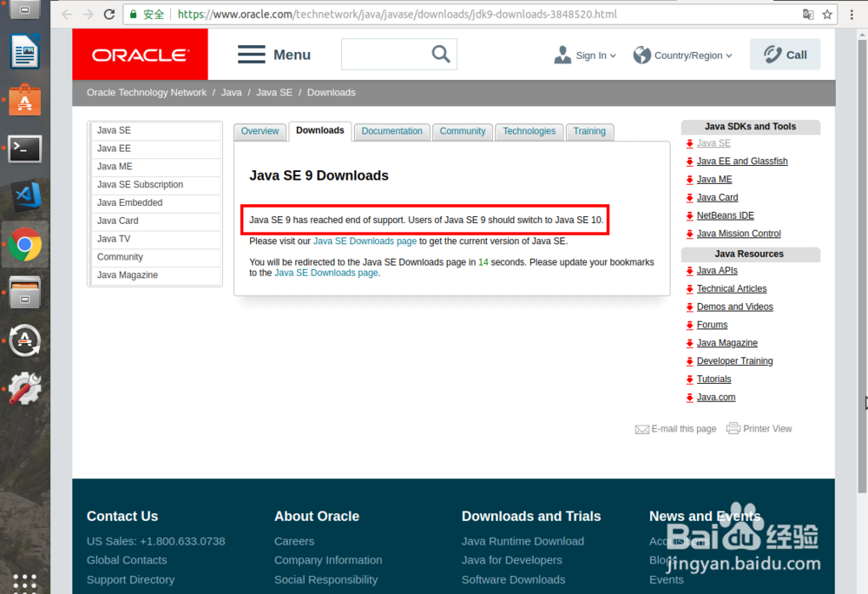Click Careers footer link
The height and width of the screenshot is (594, 868).
[x=294, y=541]
